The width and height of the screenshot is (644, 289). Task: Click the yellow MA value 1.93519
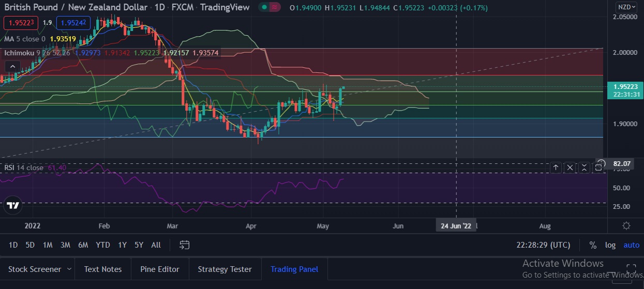point(63,39)
